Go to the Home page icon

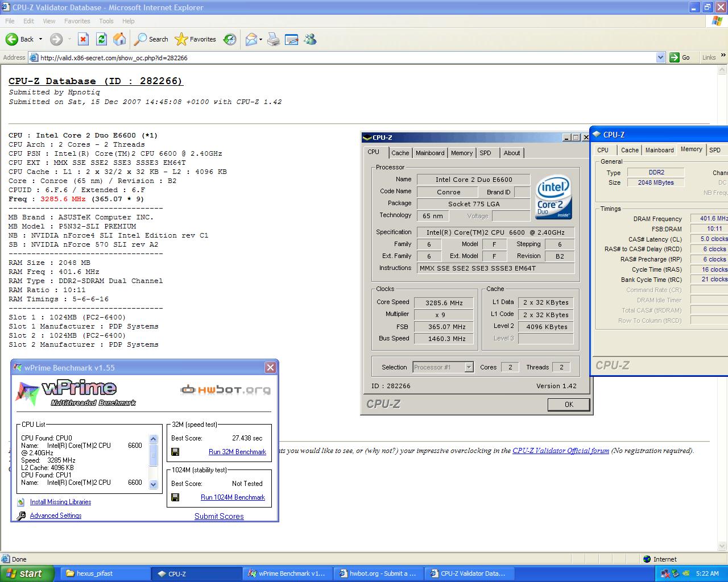[x=119, y=39]
